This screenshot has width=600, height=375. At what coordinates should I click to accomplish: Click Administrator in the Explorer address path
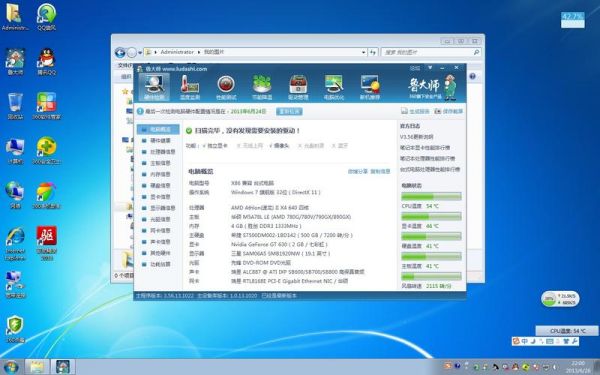point(177,52)
